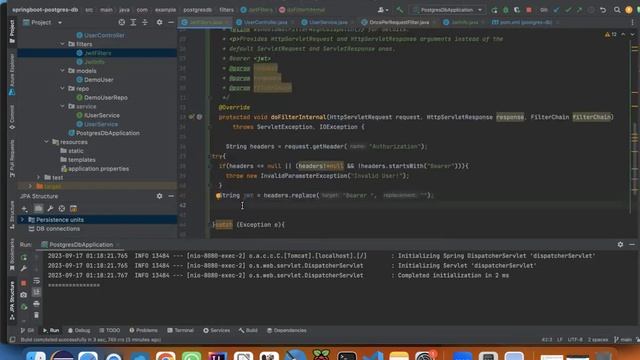Click the Select Opened File target icon
This screenshot has width=640, height=360.
click(x=122, y=22)
